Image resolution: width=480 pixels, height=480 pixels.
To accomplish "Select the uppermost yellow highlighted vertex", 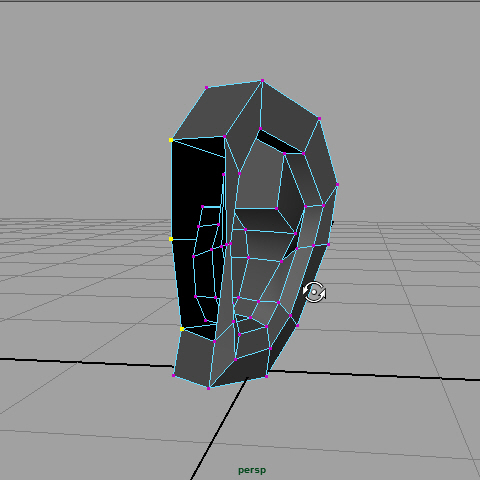I will pos(171,140).
